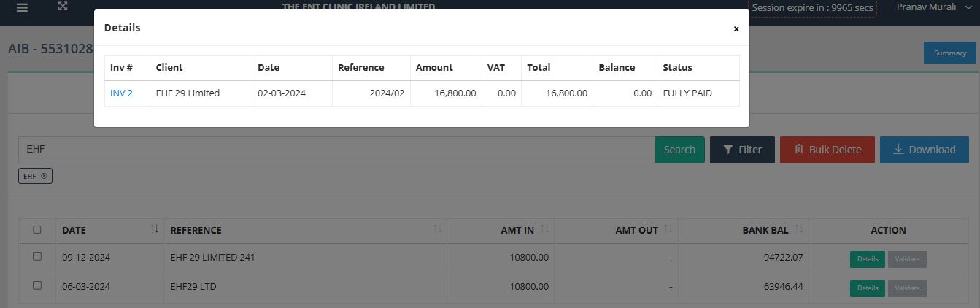Image resolution: width=980 pixels, height=308 pixels.
Task: Remove the EHF filter tag
Action: pyautogui.click(x=44, y=176)
